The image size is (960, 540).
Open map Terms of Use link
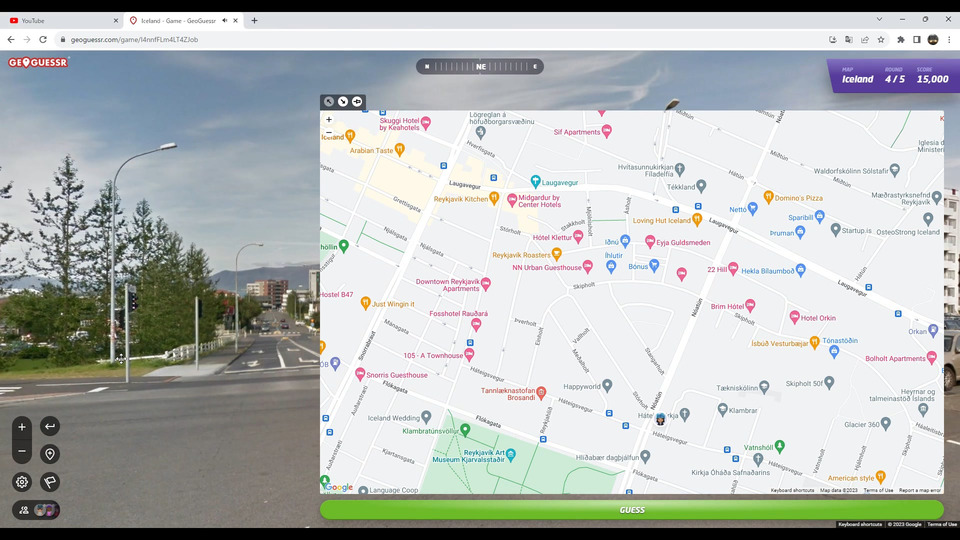point(878,490)
